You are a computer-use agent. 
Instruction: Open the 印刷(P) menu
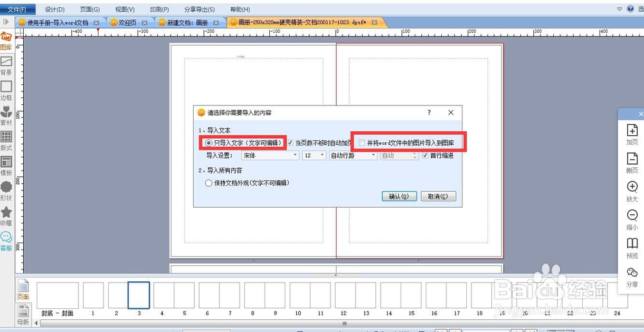pyautogui.click(x=159, y=10)
